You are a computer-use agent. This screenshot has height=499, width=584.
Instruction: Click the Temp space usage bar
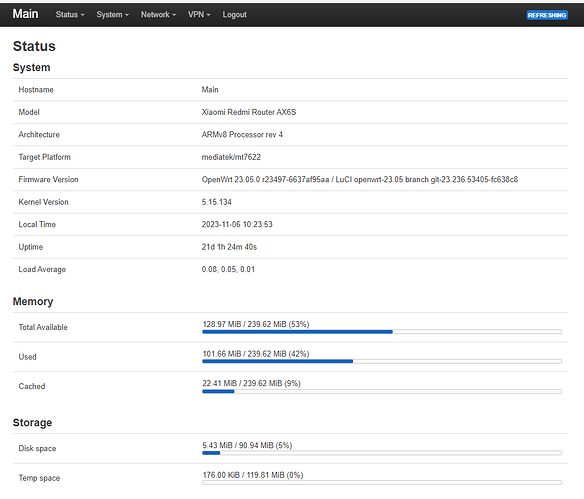click(x=382, y=483)
